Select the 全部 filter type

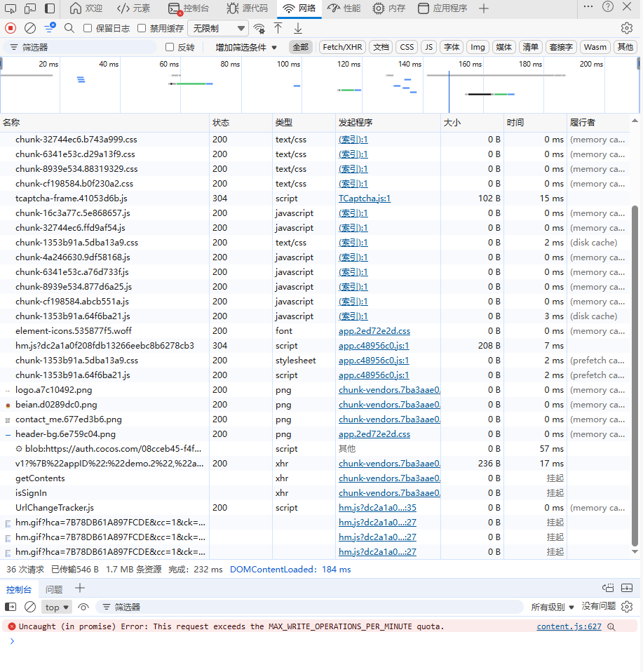pyautogui.click(x=300, y=47)
